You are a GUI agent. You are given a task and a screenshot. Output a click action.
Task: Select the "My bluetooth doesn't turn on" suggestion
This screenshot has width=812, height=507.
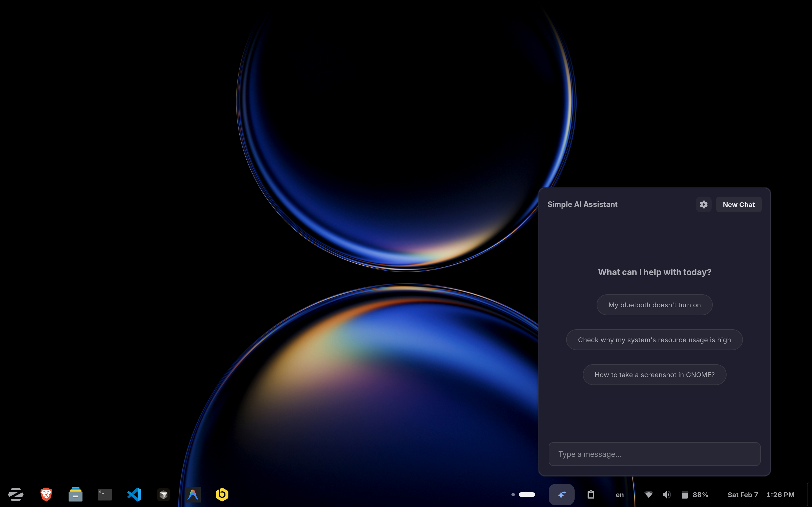(x=654, y=304)
